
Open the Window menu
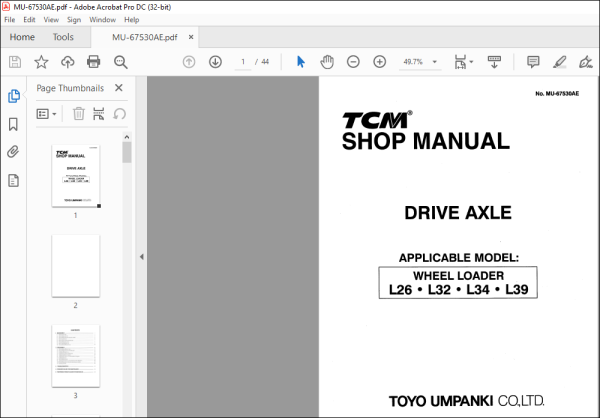click(103, 20)
